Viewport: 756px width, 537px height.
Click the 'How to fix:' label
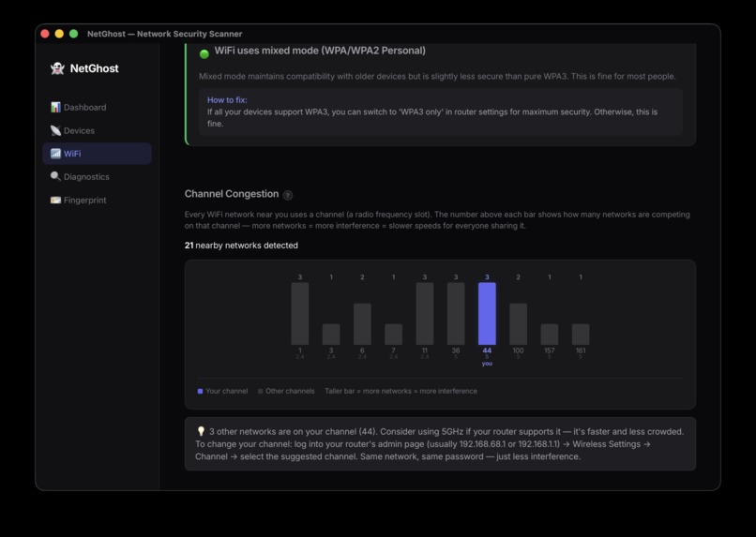[227, 99]
